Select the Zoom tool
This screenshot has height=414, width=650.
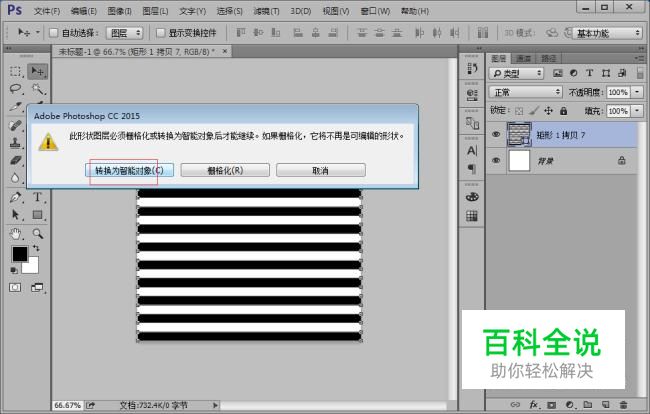[37, 234]
